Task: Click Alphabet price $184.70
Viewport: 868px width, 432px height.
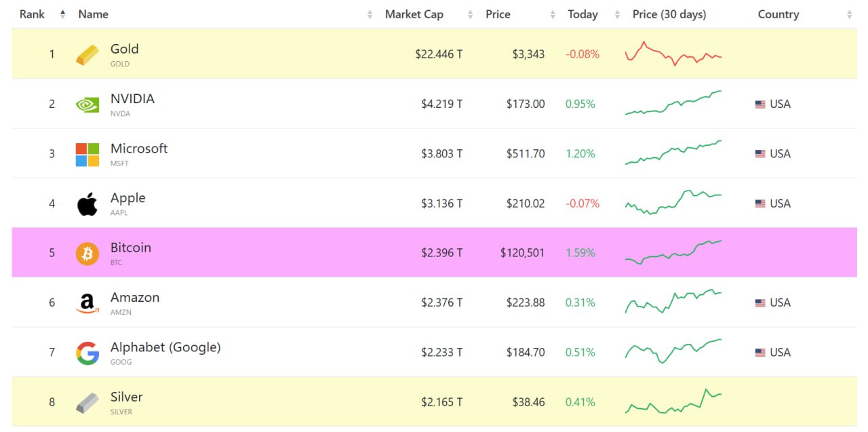Action: [x=526, y=353]
